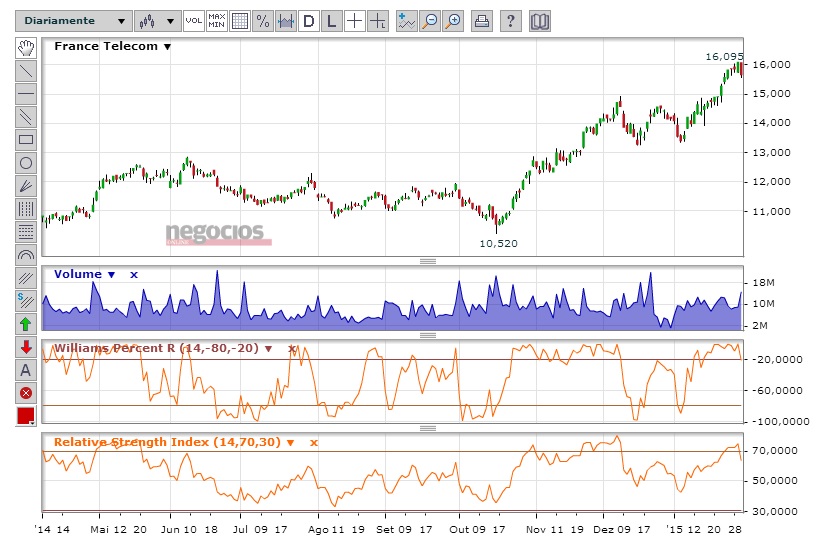Select the vertical lines time zones tool
822x542 pixels.
click(26, 209)
